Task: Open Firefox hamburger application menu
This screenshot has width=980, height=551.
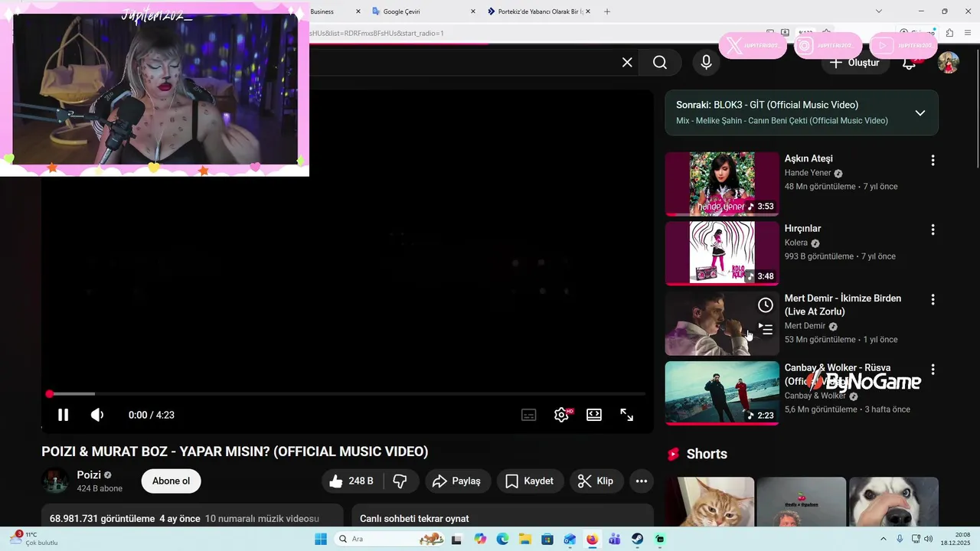Action: coord(968,33)
